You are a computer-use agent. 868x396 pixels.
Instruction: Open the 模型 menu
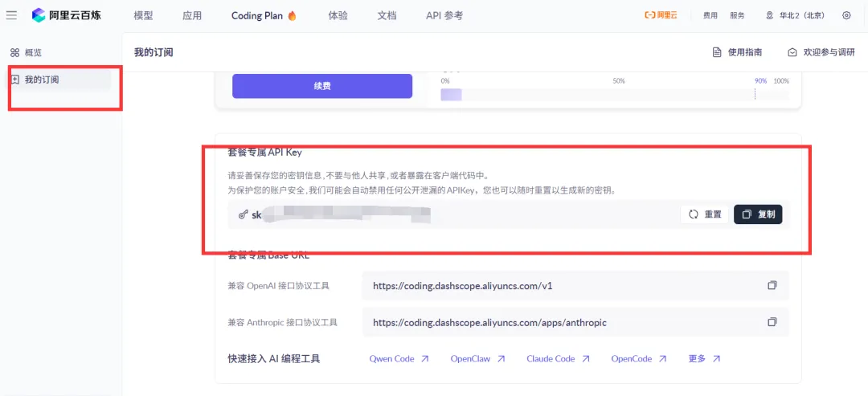(x=143, y=15)
